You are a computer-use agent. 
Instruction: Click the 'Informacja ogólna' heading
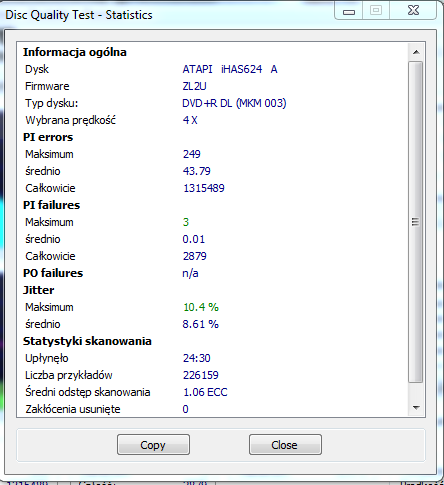pos(75,52)
